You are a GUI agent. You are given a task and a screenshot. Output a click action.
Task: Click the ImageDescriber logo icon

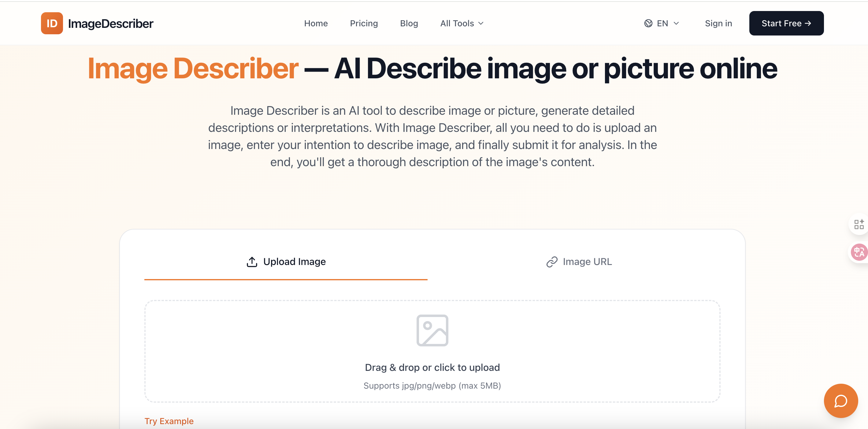point(52,23)
